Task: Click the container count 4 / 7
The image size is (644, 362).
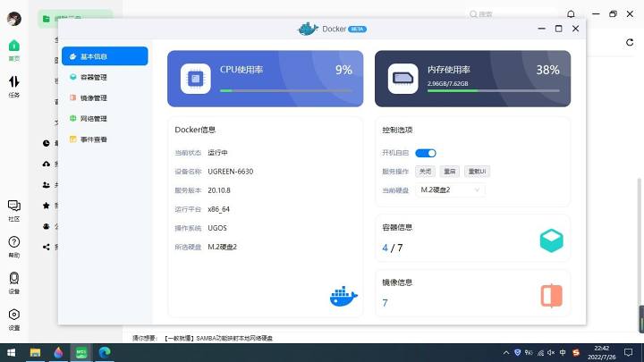Action: (x=393, y=248)
